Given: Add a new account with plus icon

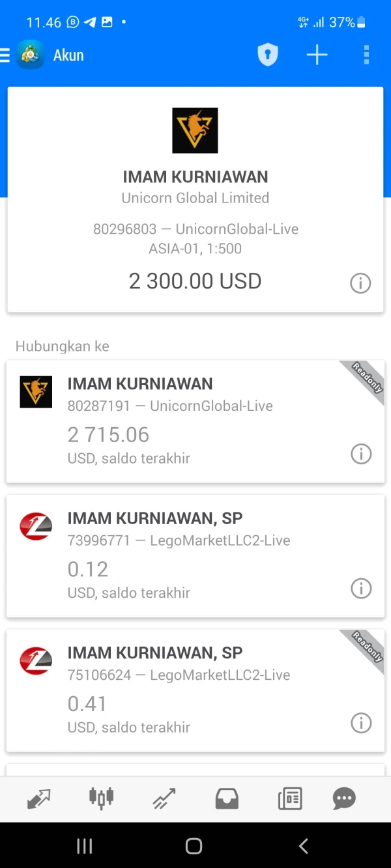Looking at the screenshot, I should pos(317,55).
